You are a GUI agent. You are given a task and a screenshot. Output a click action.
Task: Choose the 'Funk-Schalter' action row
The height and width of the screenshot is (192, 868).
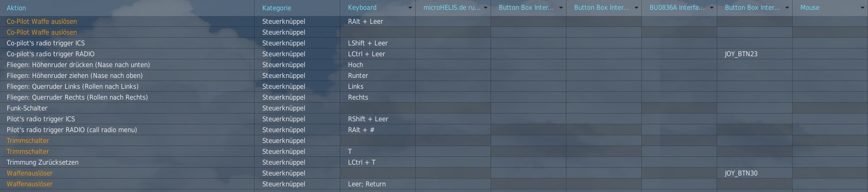(127, 108)
